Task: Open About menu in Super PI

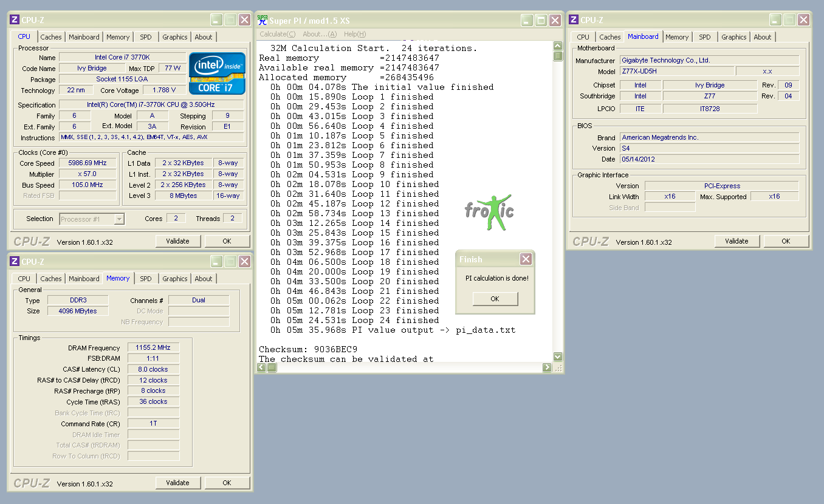Action: pyautogui.click(x=320, y=34)
